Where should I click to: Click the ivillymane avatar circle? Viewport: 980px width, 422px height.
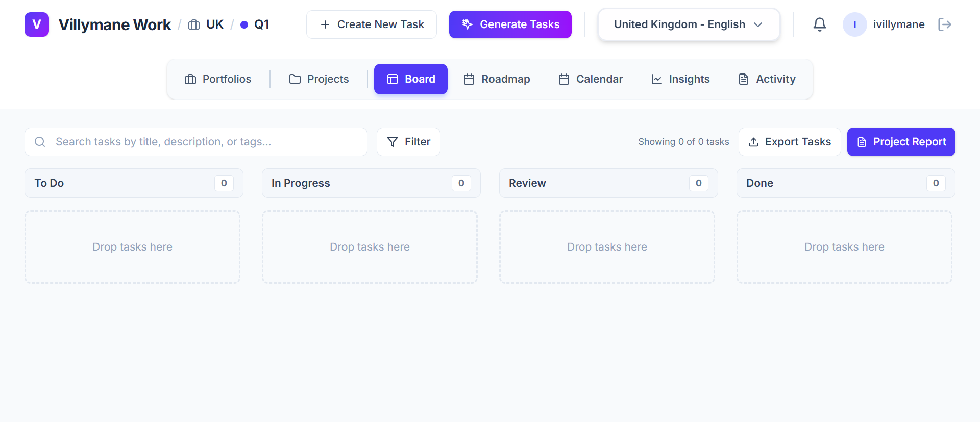[854, 24]
